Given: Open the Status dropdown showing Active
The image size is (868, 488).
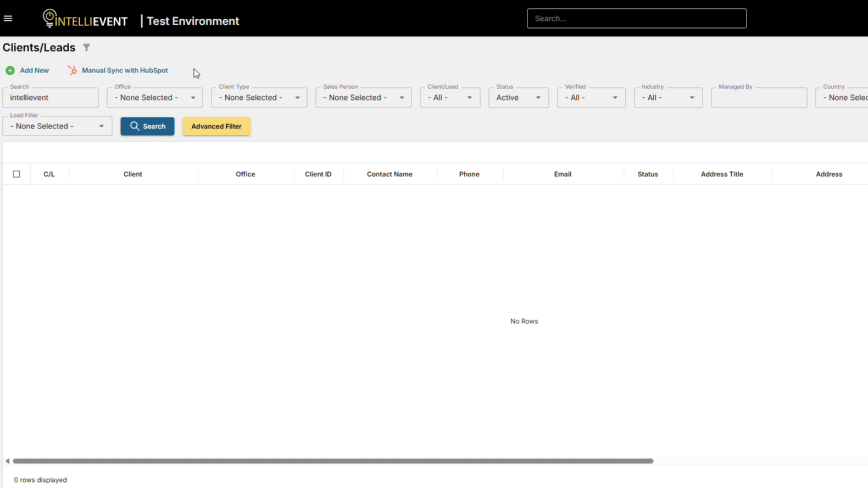Looking at the screenshot, I should (519, 98).
